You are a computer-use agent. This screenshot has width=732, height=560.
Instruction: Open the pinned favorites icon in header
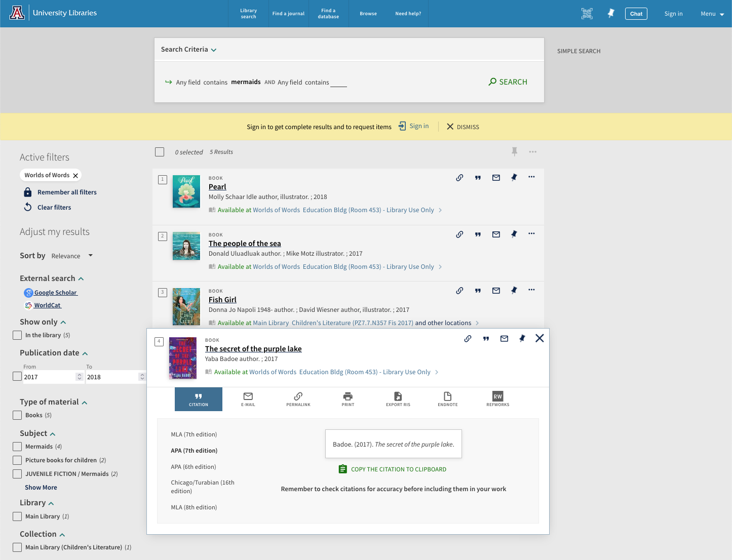611,14
